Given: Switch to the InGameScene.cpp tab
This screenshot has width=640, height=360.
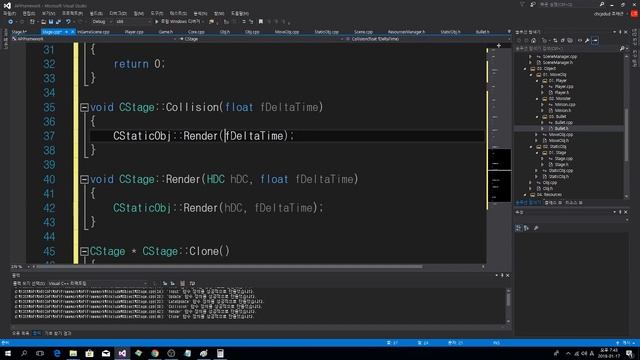Looking at the screenshot, I should tap(93, 32).
